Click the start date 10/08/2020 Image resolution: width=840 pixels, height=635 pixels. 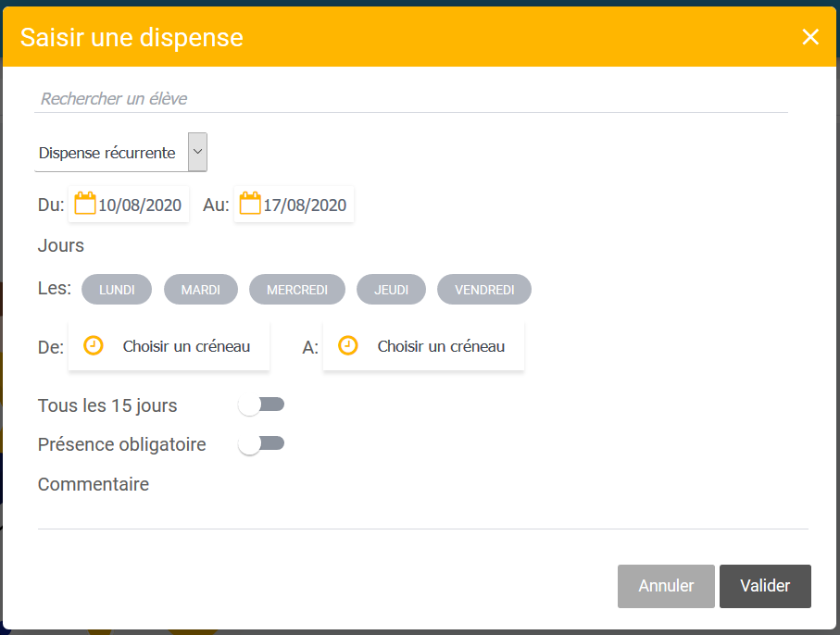click(140, 205)
